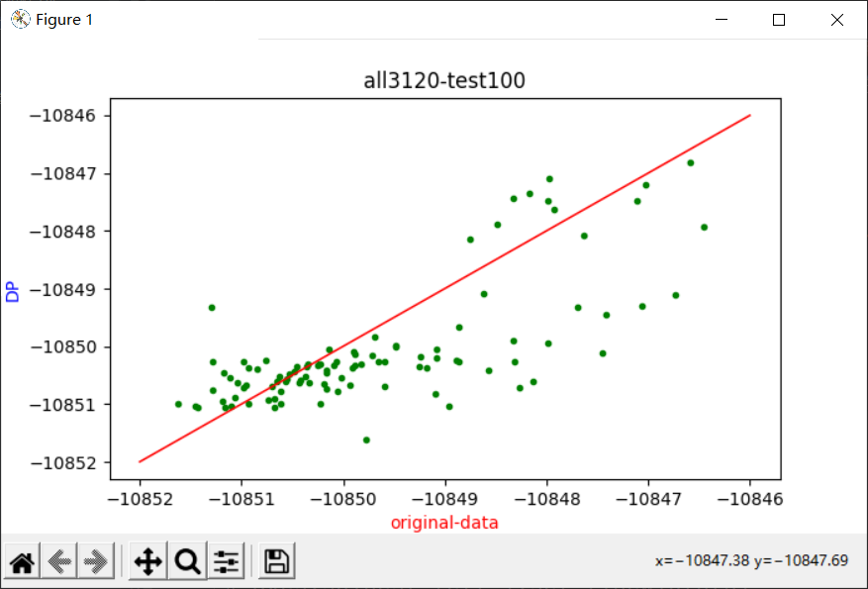Click the Figure 1 window icon
This screenshot has width=868, height=589.
pyautogui.click(x=20, y=20)
